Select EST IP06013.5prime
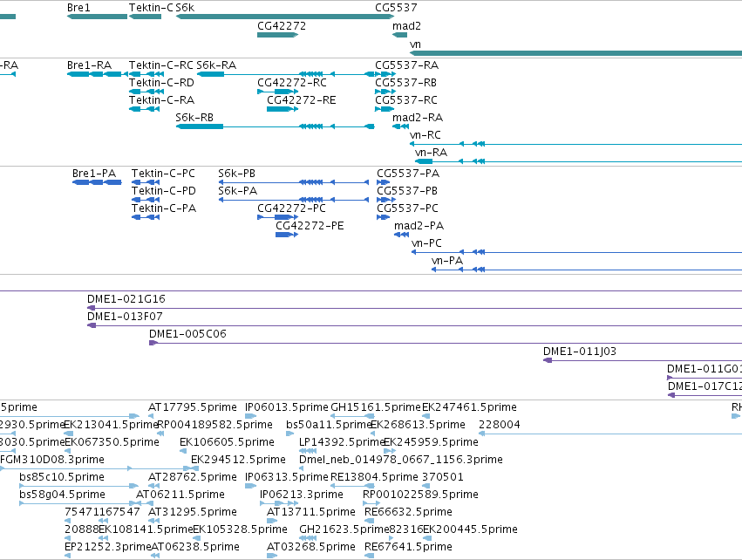This screenshot has width=742, height=560. pos(286,407)
